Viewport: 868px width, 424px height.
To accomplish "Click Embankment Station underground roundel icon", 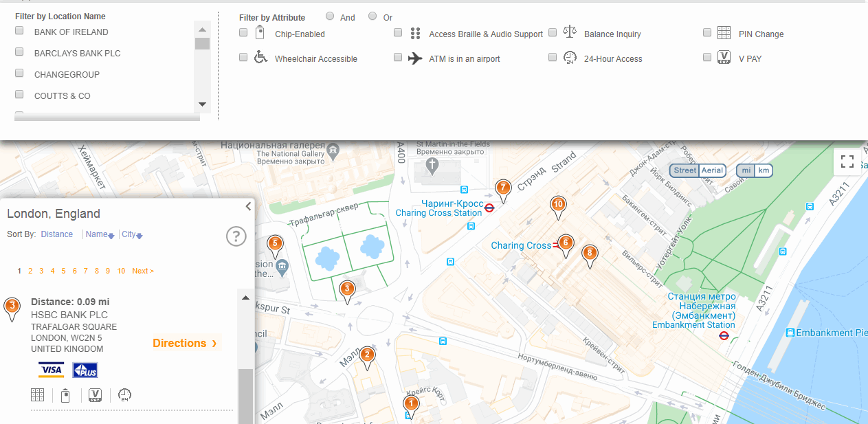I will click(x=724, y=335).
